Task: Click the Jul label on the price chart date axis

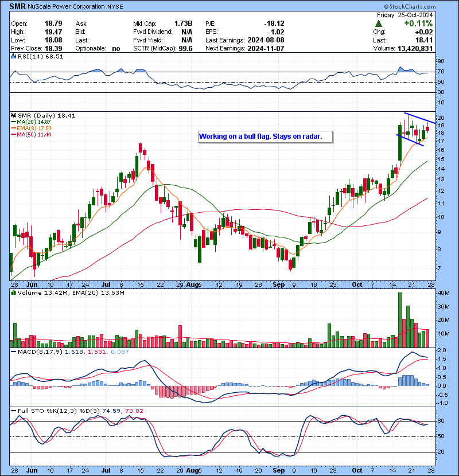Action: [x=106, y=285]
